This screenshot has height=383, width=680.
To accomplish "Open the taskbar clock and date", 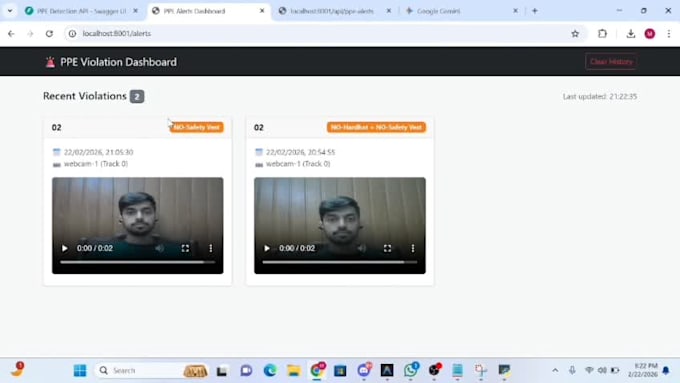I will (643, 370).
